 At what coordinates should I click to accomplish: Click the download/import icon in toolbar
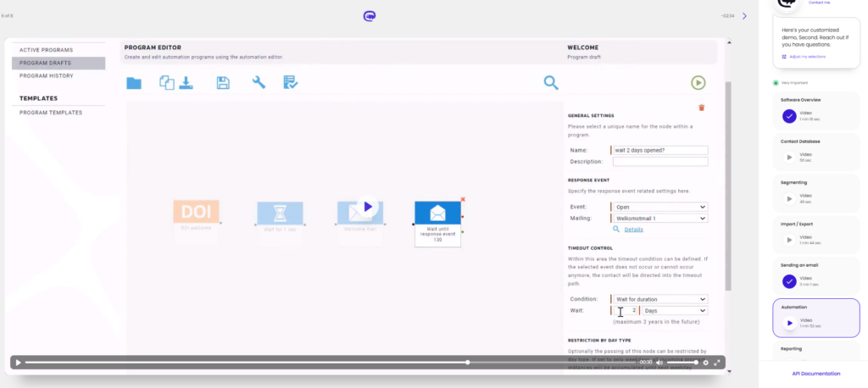pos(186,83)
